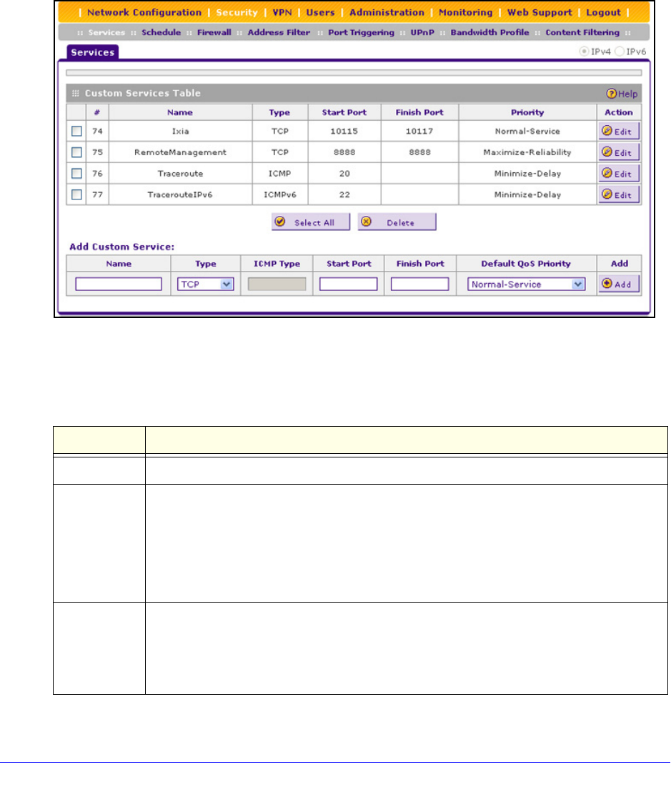Click the RemoteManagement name cell
The image size is (671, 812).
point(180,152)
